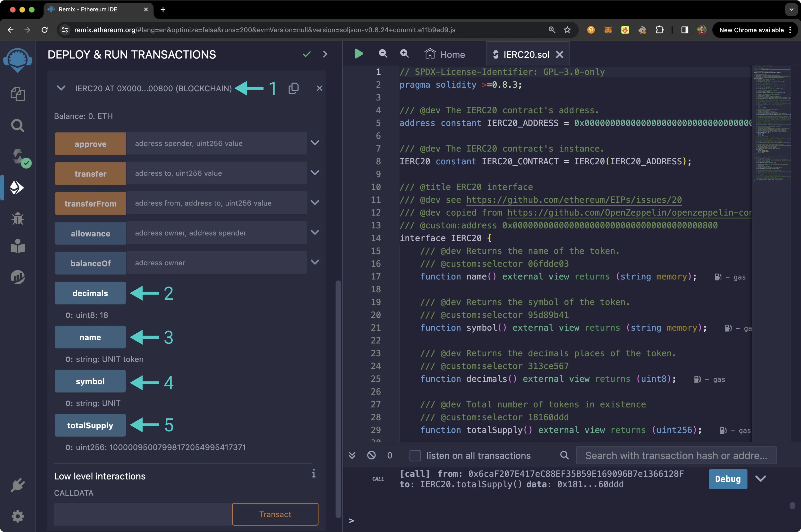Select the Remix - Ethereum IDE browser tab
This screenshot has height=532, width=801.
[98, 9]
